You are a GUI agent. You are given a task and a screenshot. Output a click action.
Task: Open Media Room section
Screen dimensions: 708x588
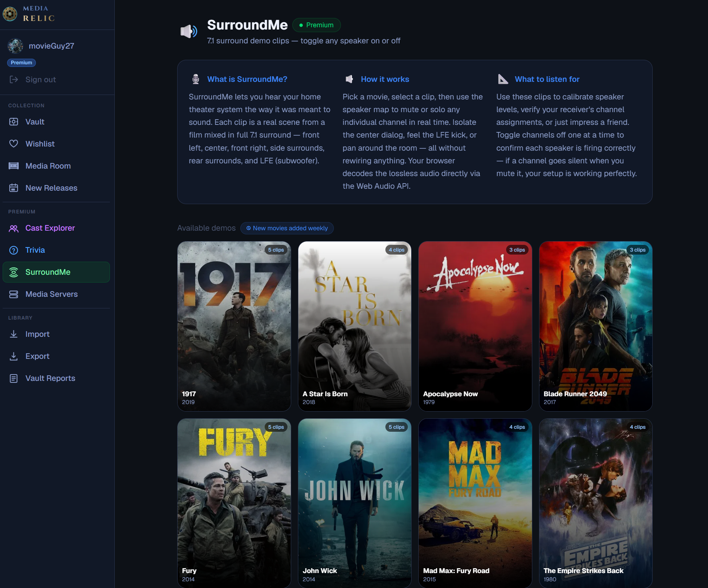tap(56, 166)
